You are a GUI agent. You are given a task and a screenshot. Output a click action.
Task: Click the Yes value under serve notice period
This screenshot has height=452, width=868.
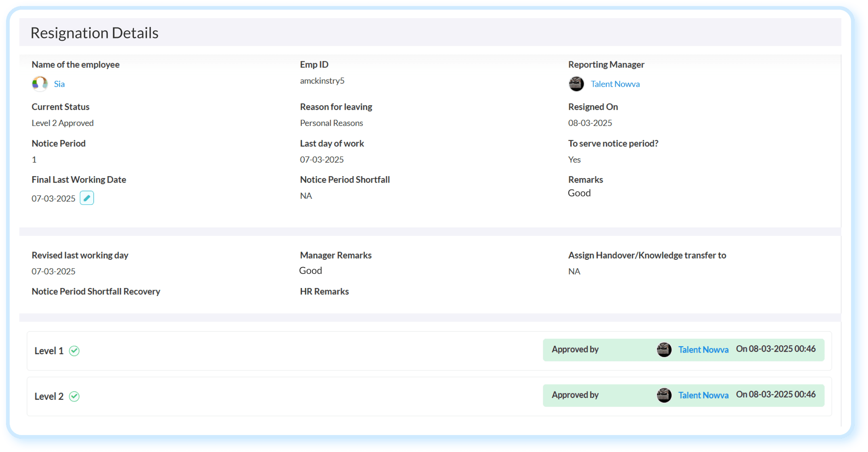tap(574, 160)
